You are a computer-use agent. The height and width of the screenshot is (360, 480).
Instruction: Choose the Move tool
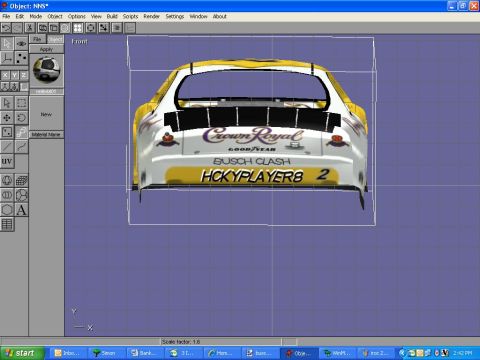pyautogui.click(x=7, y=118)
